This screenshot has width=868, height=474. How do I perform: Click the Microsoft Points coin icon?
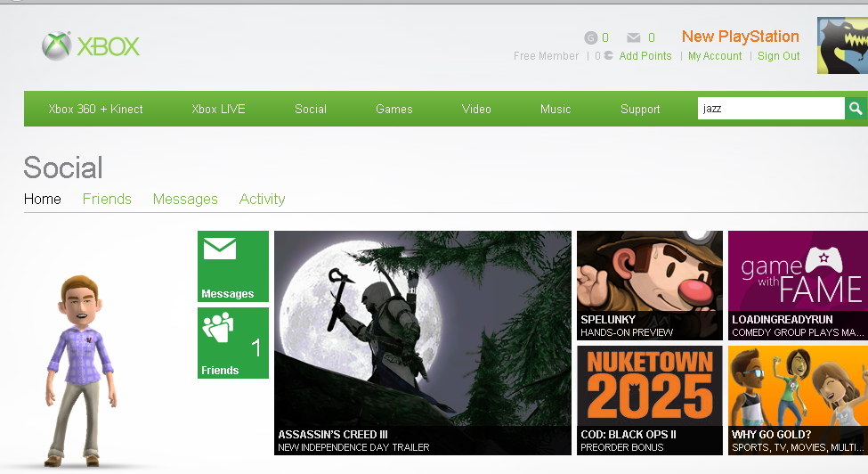[608, 55]
